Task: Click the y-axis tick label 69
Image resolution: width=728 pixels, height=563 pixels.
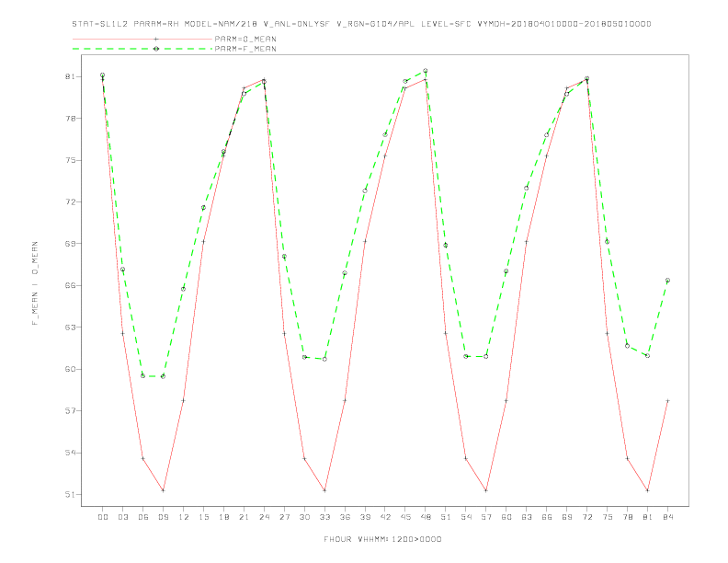Action: click(70, 244)
